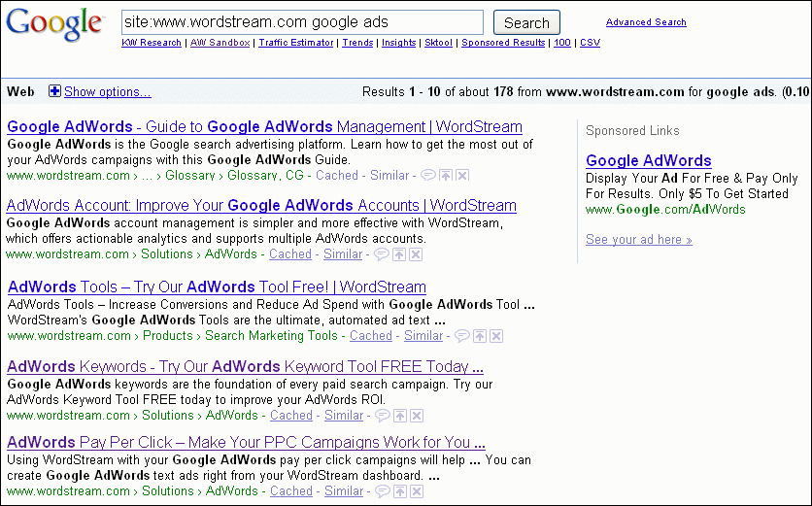Click the Sponsored Results toolbar link

click(503, 43)
